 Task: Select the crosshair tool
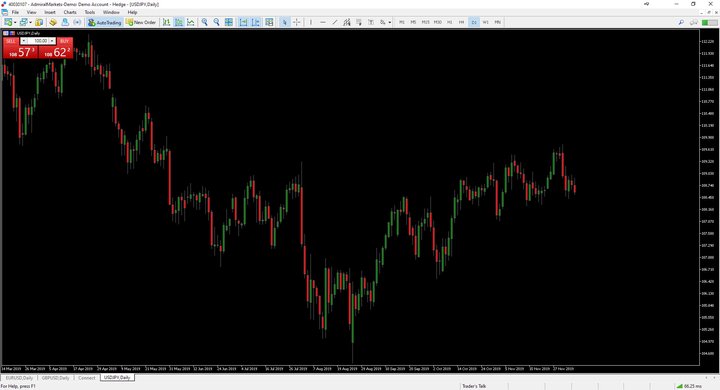point(297,22)
